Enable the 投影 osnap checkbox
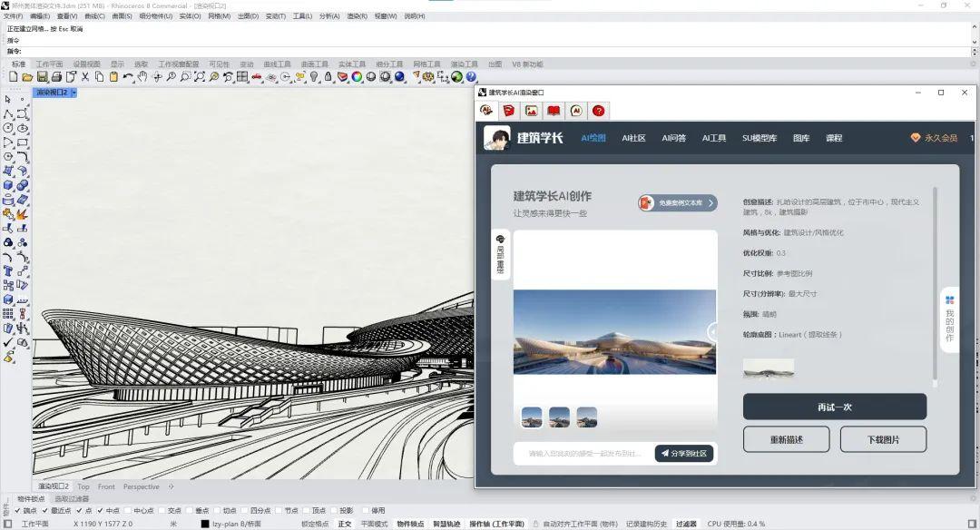 (334, 511)
